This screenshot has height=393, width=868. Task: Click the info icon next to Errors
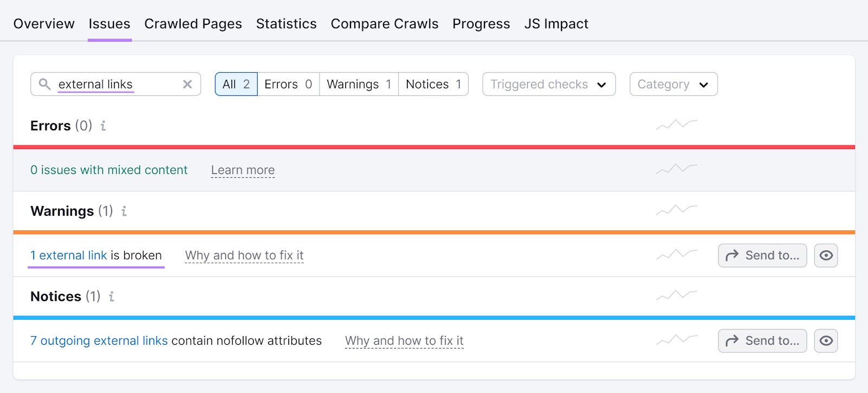(103, 126)
